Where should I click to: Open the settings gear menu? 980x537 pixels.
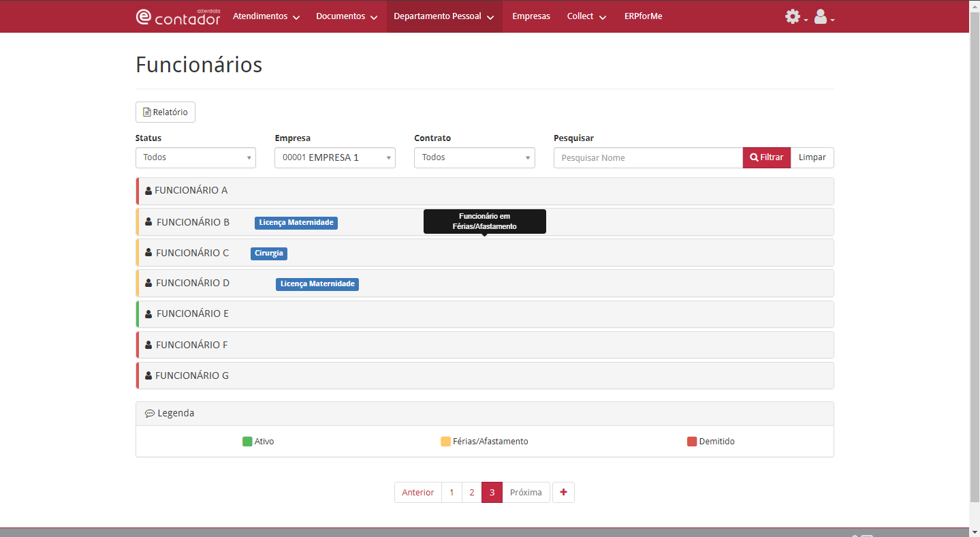[x=793, y=16]
